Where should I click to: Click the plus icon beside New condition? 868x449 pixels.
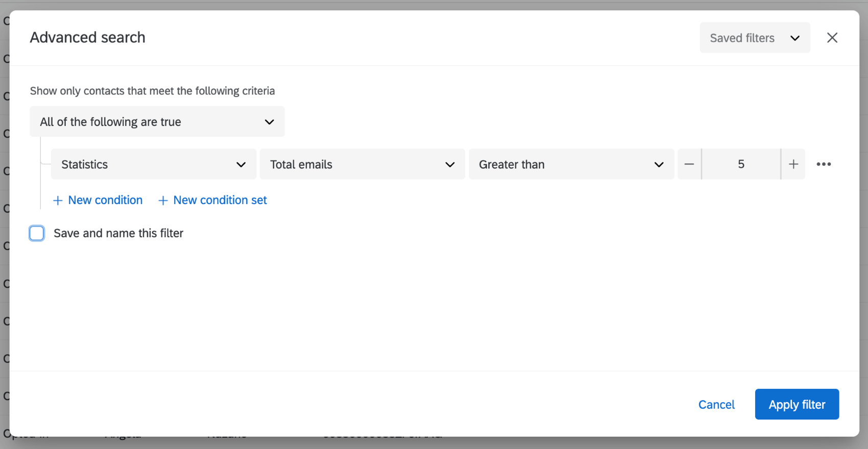tap(58, 201)
